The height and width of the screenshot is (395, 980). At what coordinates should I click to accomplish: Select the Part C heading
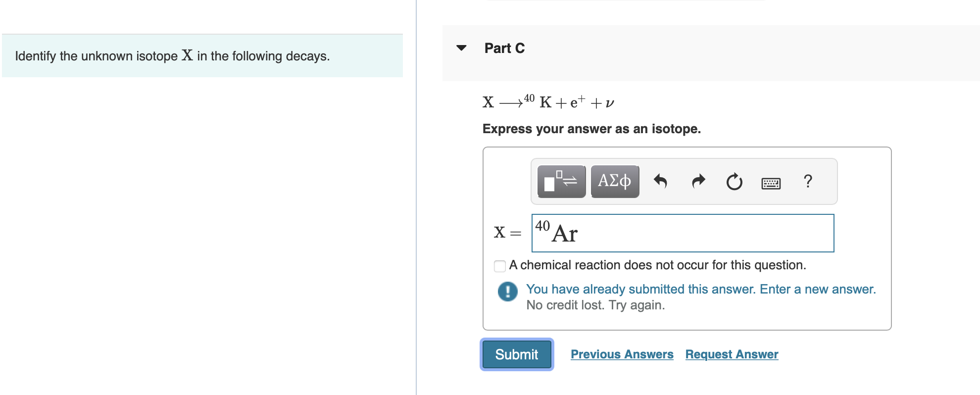point(504,48)
